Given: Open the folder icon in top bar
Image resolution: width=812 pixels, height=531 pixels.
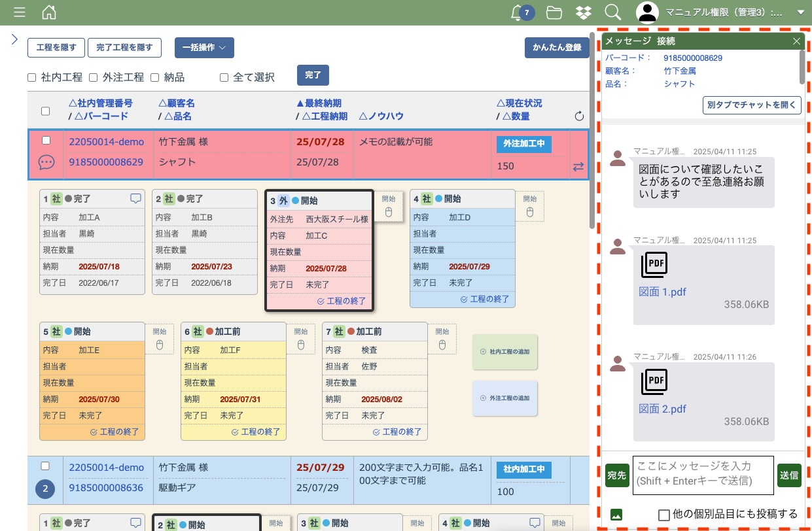Looking at the screenshot, I should [x=554, y=12].
